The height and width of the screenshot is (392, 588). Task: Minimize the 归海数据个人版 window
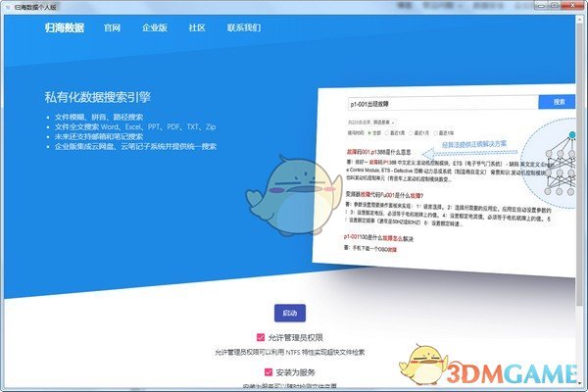541,5
